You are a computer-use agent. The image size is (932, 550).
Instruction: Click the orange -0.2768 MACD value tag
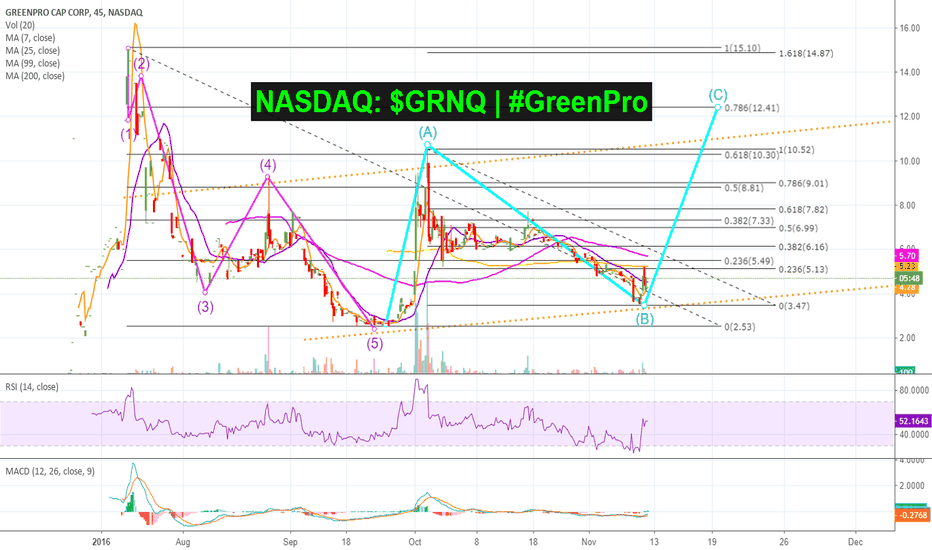click(913, 516)
